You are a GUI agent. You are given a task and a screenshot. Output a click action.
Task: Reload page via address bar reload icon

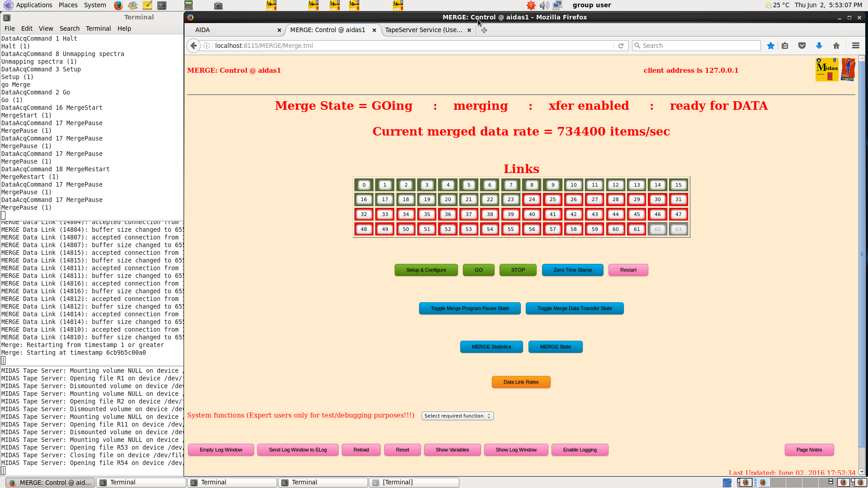(x=621, y=46)
